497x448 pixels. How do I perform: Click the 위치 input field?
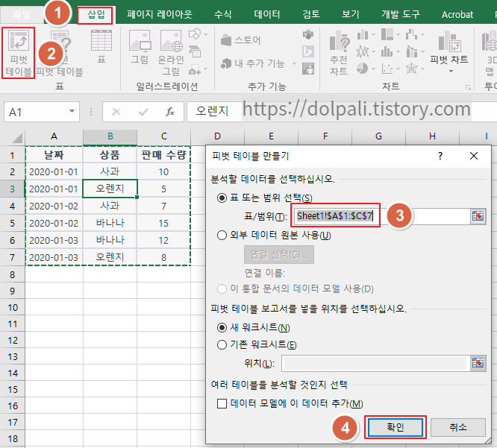376,363
